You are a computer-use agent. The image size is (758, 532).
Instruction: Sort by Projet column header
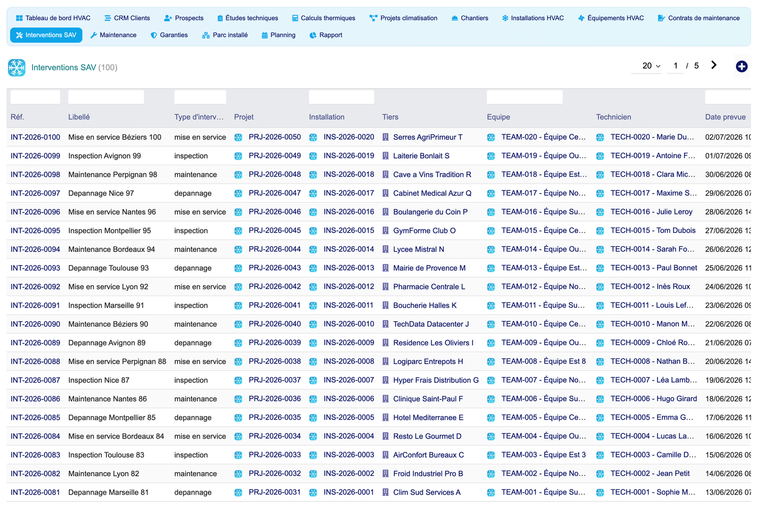244,117
